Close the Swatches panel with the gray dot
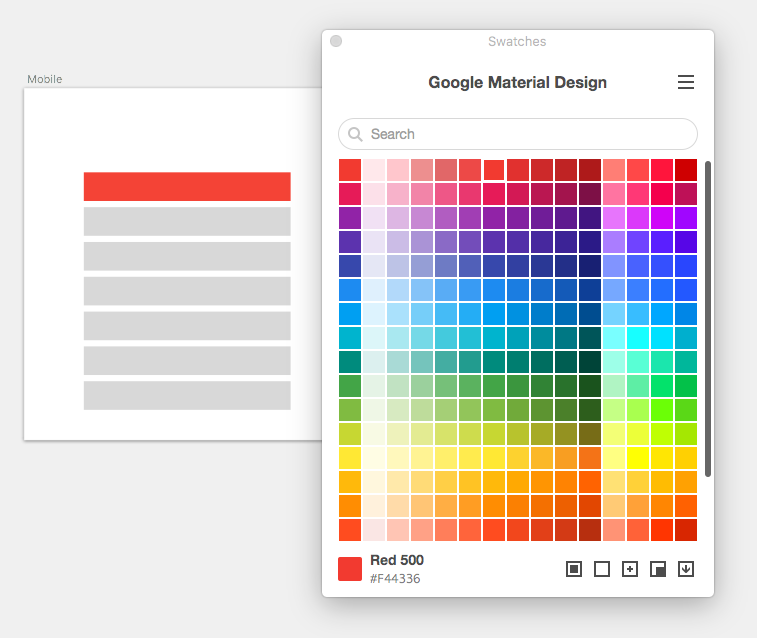The image size is (757, 638). (x=336, y=41)
